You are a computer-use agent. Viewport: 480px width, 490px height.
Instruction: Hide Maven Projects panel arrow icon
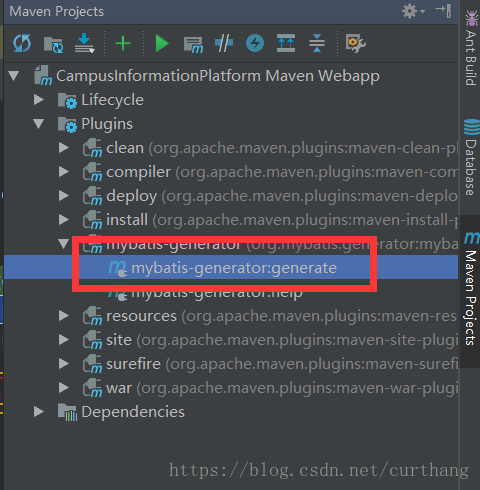(x=444, y=11)
